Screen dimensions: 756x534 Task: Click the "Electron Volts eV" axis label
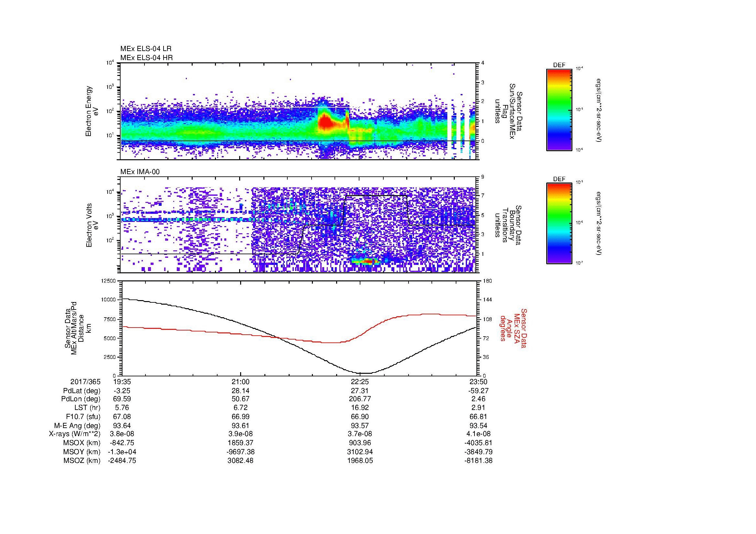pyautogui.click(x=92, y=225)
